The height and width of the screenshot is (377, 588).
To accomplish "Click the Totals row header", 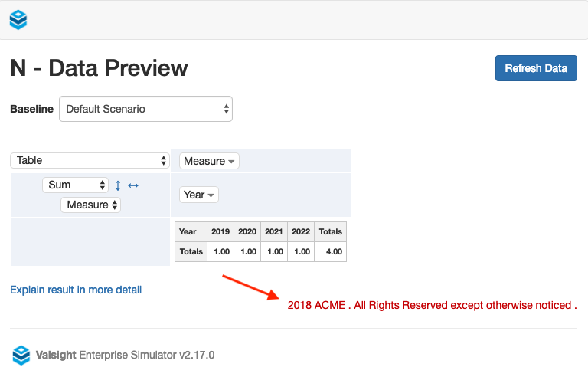I will pos(191,251).
